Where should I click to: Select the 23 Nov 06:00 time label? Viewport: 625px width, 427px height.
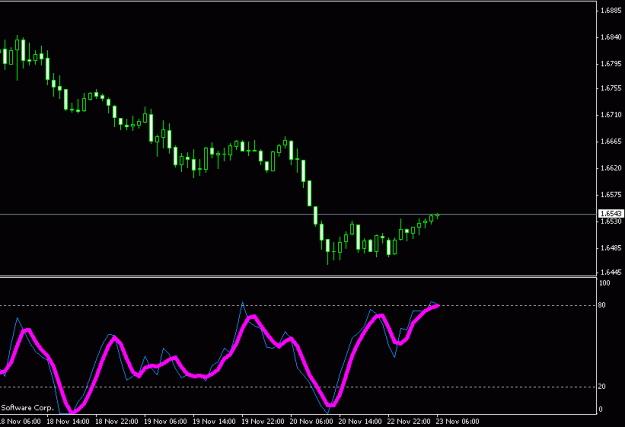click(458, 421)
